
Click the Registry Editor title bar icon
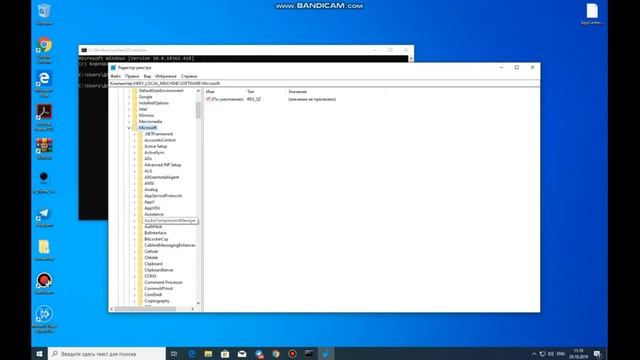point(113,68)
